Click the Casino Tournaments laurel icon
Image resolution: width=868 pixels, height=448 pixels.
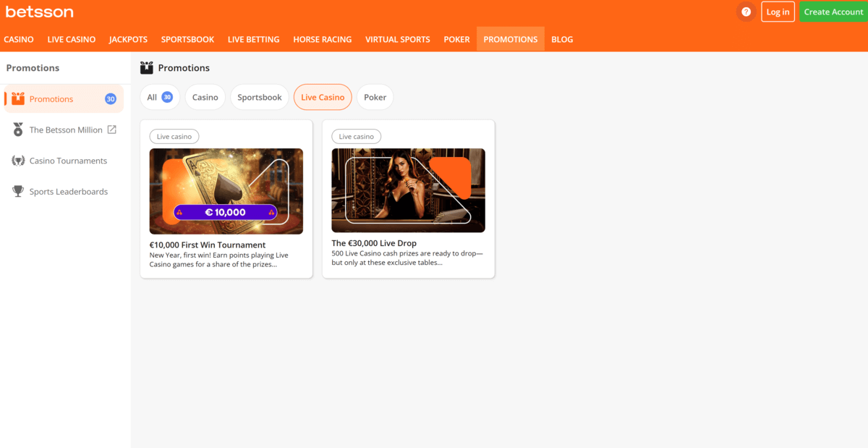[18, 161]
